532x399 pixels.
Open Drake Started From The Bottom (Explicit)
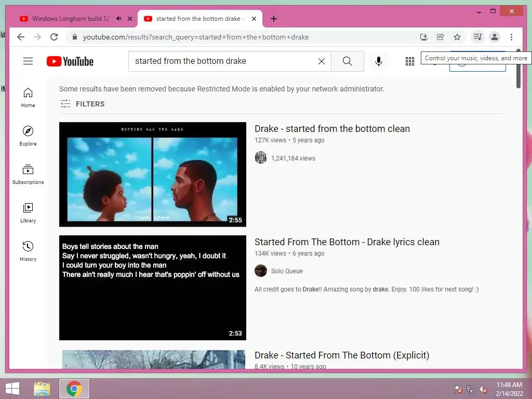click(x=342, y=355)
